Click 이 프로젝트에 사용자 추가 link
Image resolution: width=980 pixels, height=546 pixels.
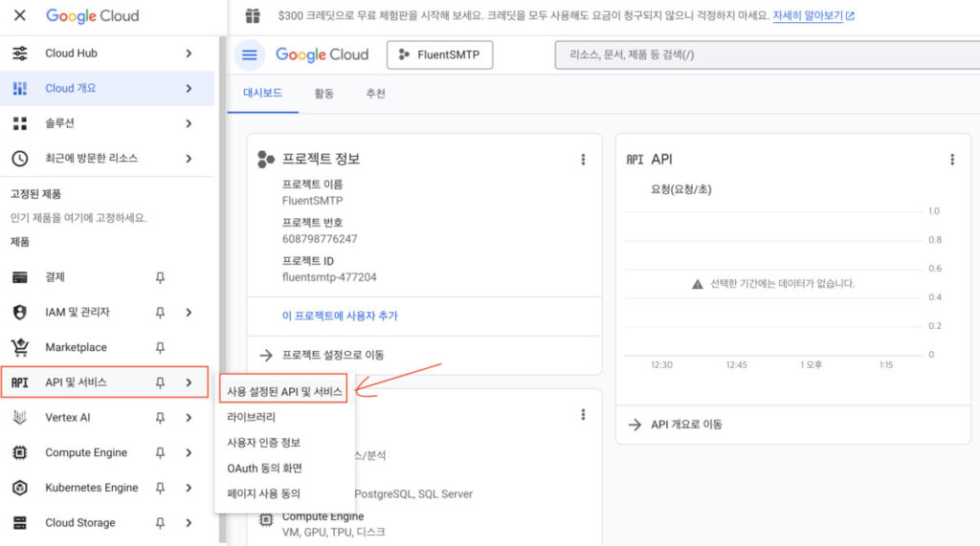point(340,316)
